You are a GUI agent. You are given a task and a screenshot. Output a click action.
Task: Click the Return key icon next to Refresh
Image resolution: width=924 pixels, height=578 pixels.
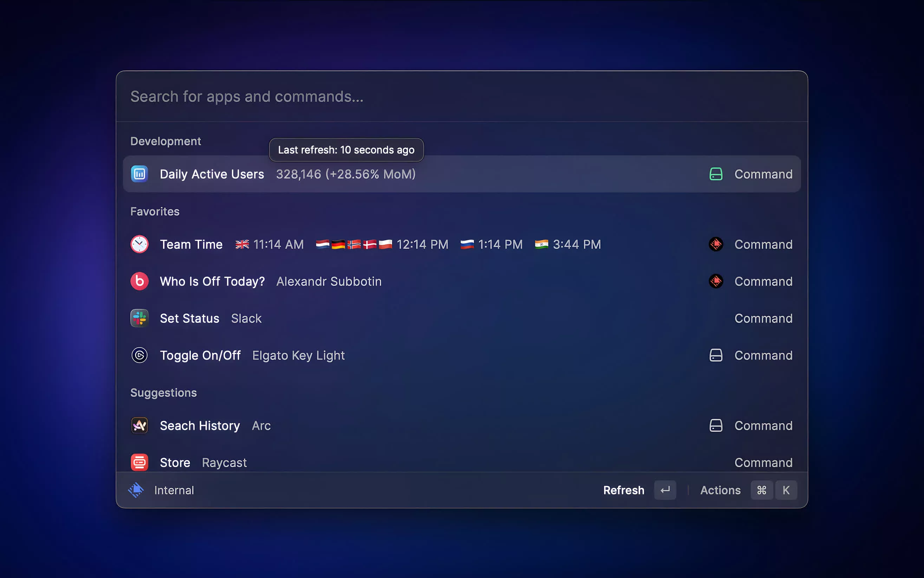(665, 490)
